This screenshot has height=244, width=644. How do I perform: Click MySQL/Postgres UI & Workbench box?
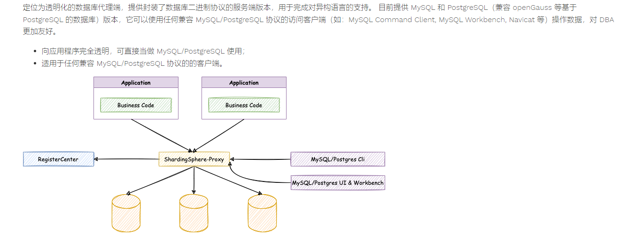(x=338, y=182)
